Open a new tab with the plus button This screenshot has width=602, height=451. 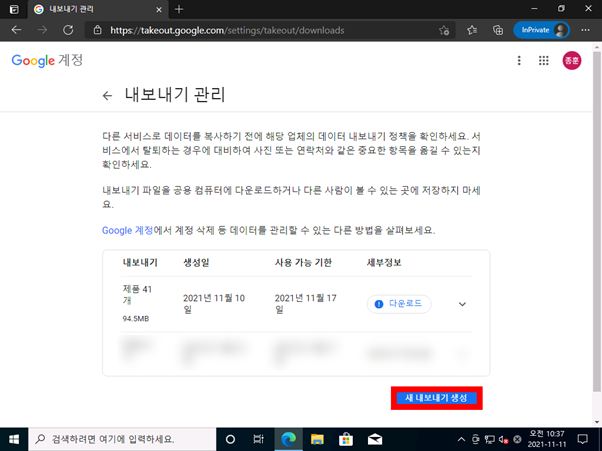point(179,9)
